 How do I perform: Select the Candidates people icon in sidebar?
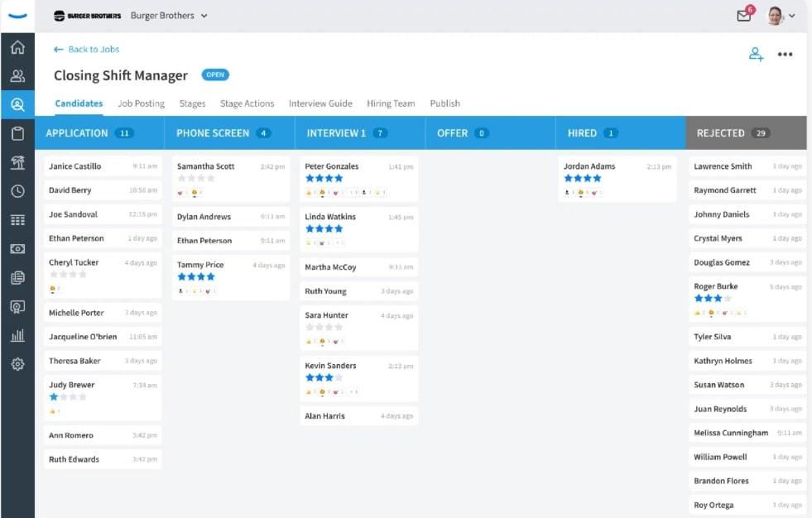coord(18,75)
